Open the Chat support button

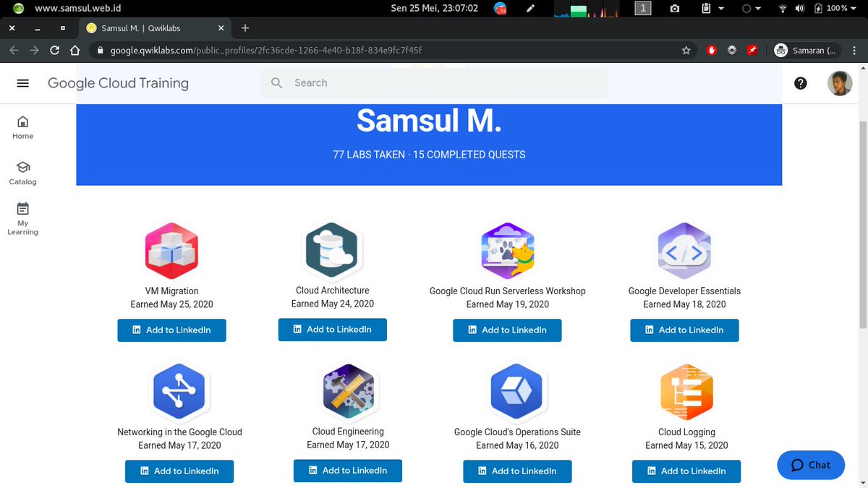click(x=811, y=465)
